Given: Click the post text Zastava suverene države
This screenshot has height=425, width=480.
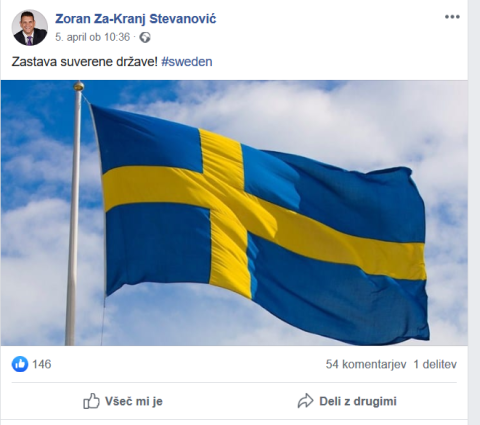Looking at the screenshot, I should click(84, 62).
